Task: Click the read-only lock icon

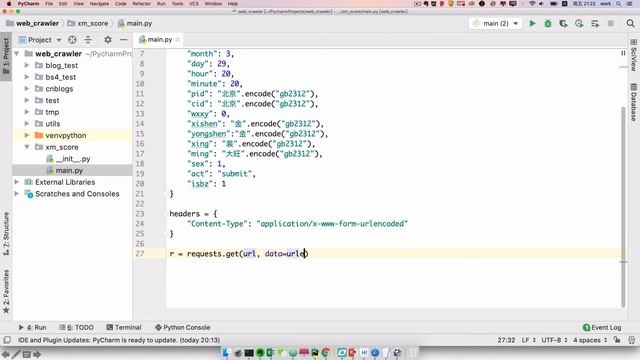Action: point(617,340)
